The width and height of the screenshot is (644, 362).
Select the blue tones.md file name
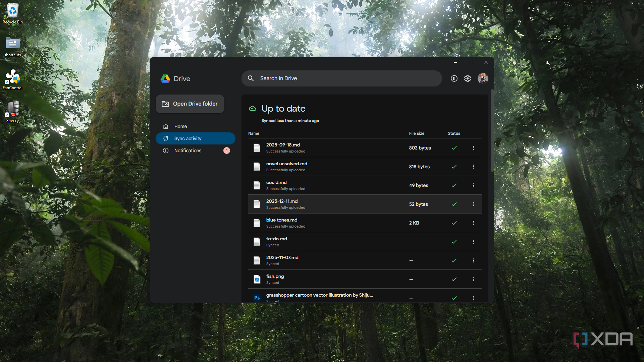(x=281, y=220)
